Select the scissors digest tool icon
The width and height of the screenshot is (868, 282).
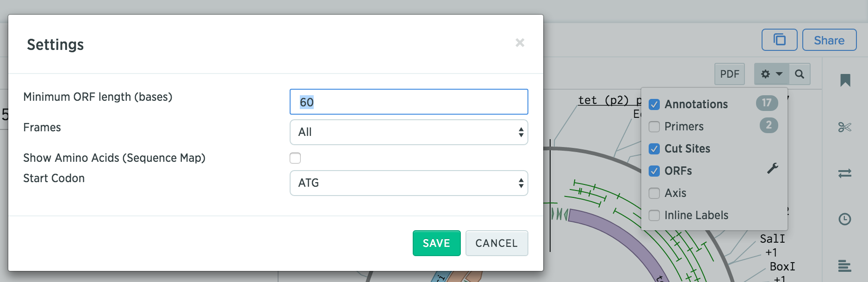click(845, 127)
